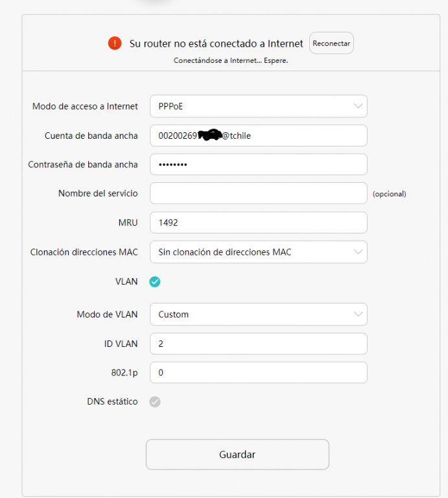
Task: Click the 802.1p priority field
Action: tap(258, 373)
